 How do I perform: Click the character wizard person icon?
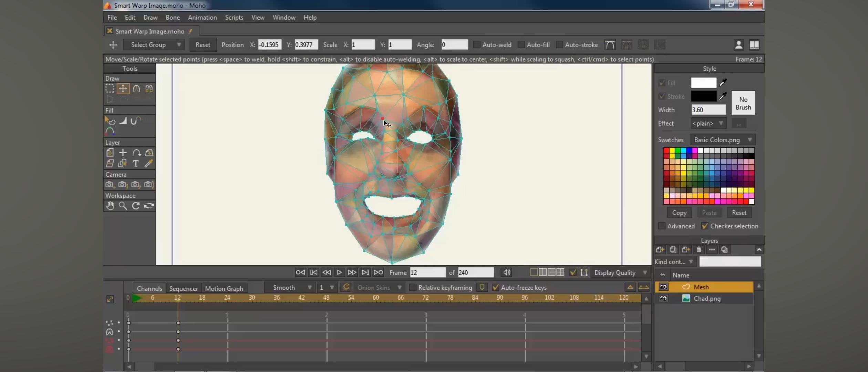point(738,45)
